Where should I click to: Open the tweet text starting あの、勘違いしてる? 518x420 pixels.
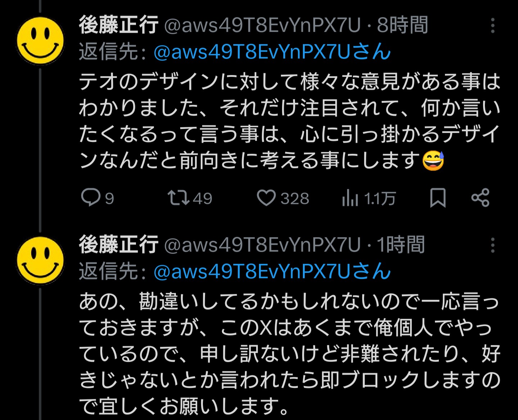point(290,354)
